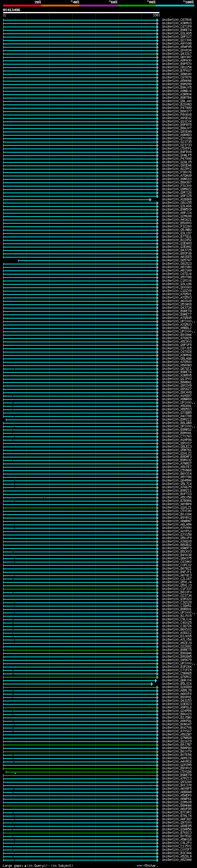Select the UniRef100_B5LXC4 label
Screen dimensions: 197x868
pos(177,684)
